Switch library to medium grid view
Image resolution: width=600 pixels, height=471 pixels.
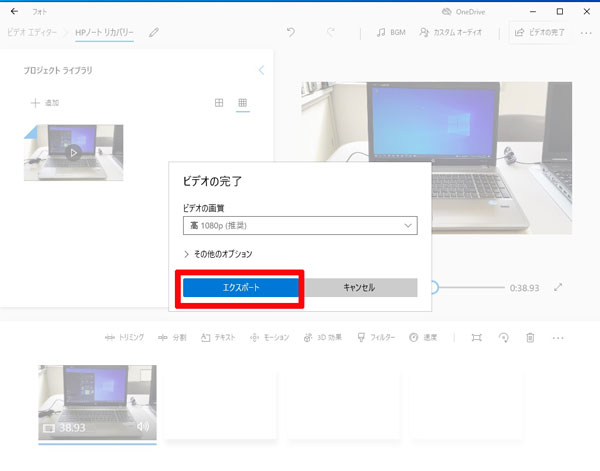219,103
